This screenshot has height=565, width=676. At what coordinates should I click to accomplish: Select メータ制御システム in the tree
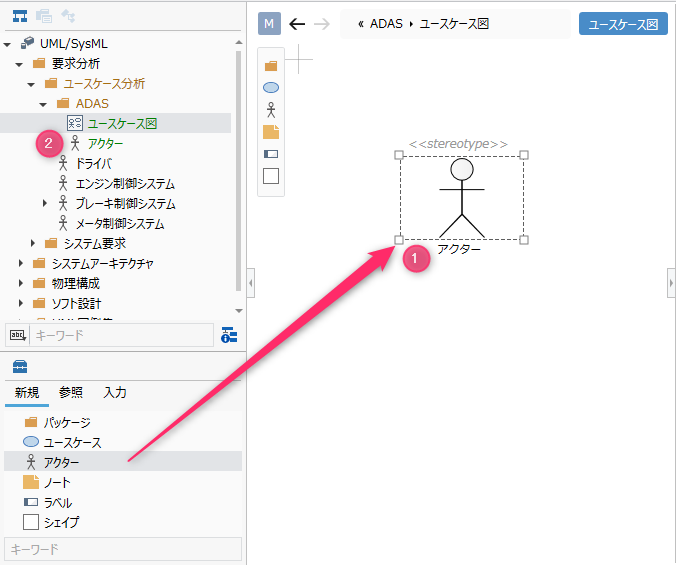120,223
